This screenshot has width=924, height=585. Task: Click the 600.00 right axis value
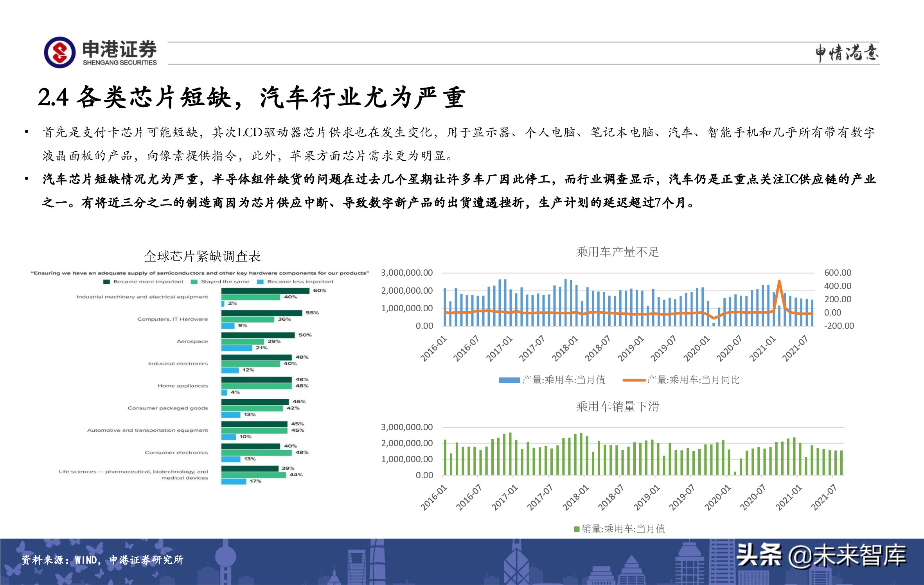tap(838, 273)
